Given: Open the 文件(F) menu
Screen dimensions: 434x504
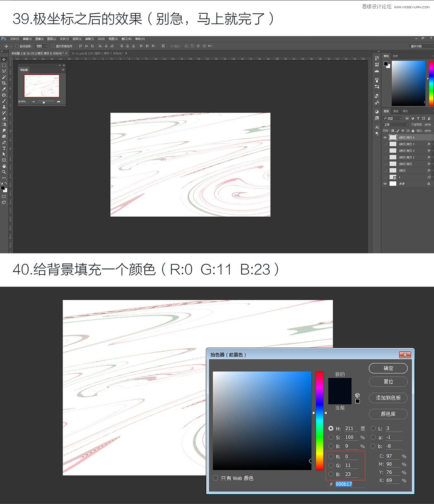Looking at the screenshot, I should pos(14,39).
